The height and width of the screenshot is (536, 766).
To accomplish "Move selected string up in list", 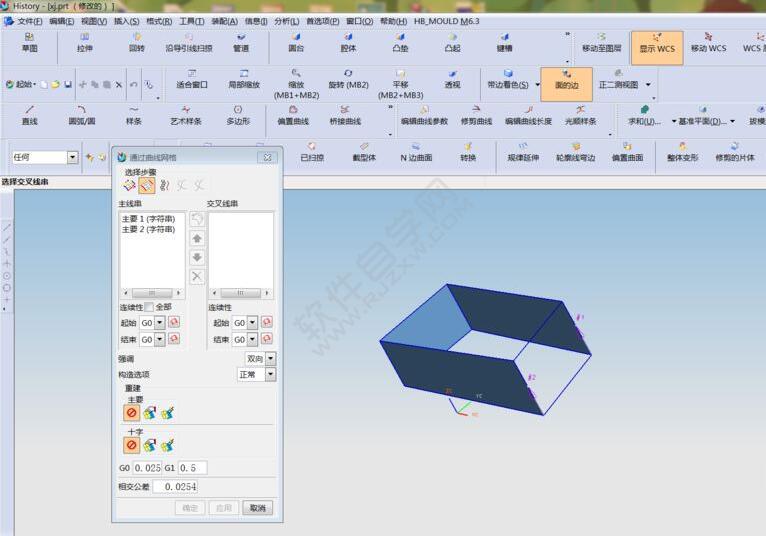I will [197, 238].
